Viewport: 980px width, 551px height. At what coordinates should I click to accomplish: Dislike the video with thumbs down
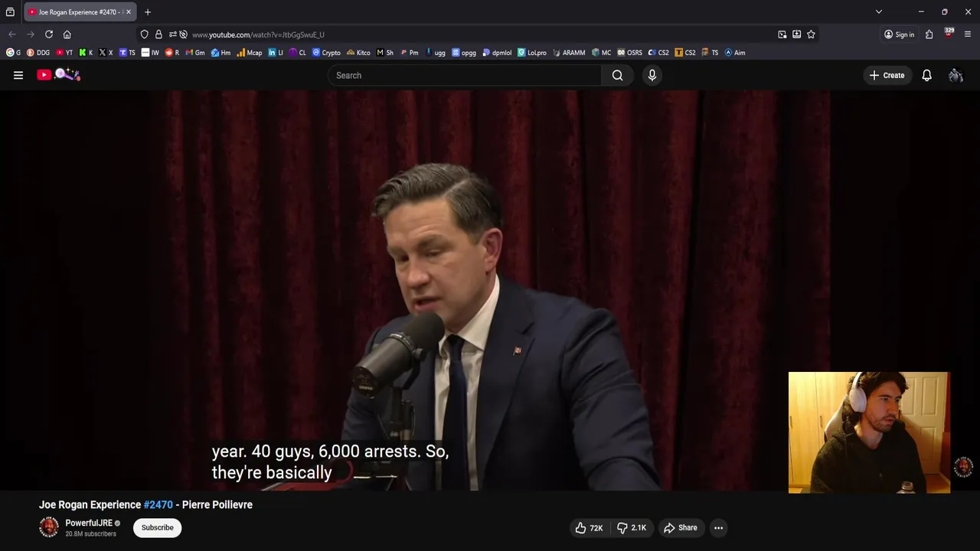point(632,528)
